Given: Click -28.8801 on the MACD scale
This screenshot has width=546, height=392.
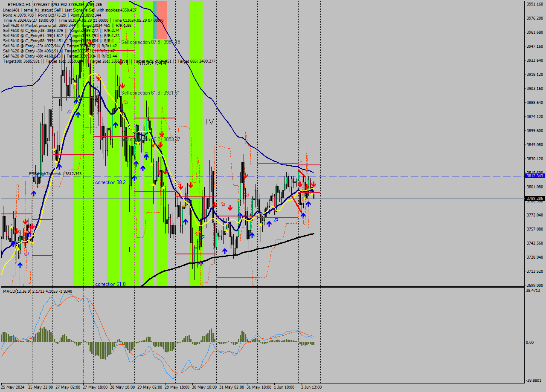Looking at the screenshot, I should [534, 380].
